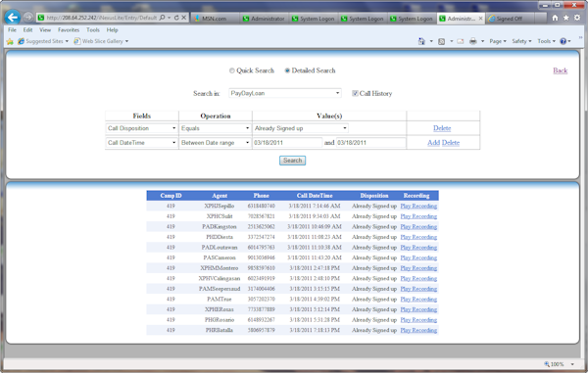Expand the Tools command bar menu
Screen dimensions: 588x373
pos(547,41)
